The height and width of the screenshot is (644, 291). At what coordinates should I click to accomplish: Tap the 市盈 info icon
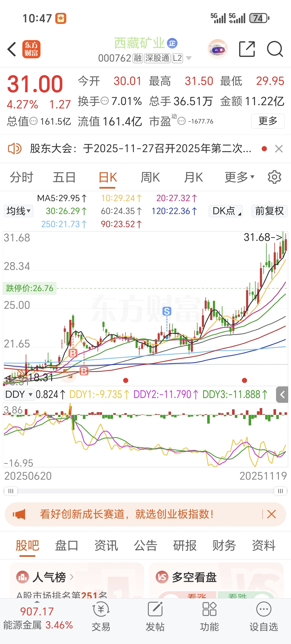tap(181, 121)
